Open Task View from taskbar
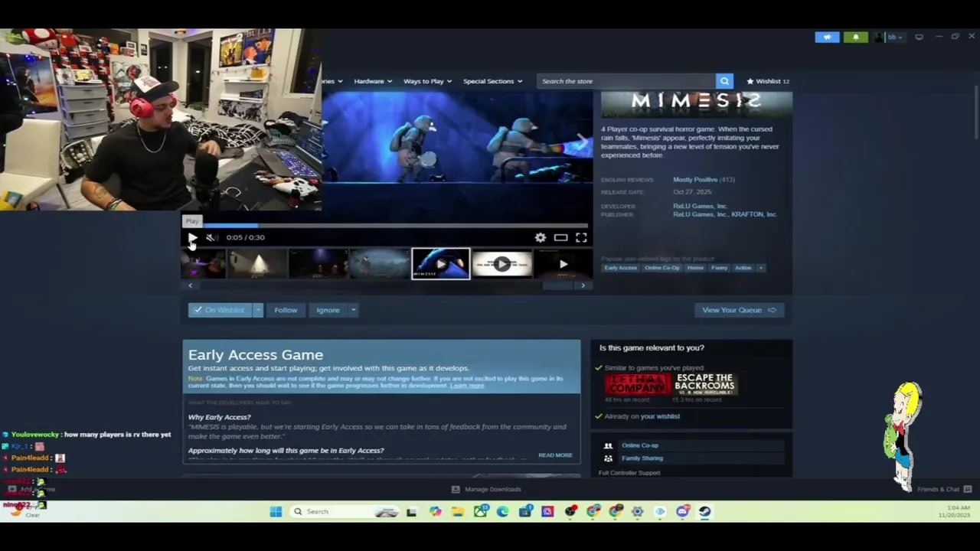 pyautogui.click(x=412, y=512)
